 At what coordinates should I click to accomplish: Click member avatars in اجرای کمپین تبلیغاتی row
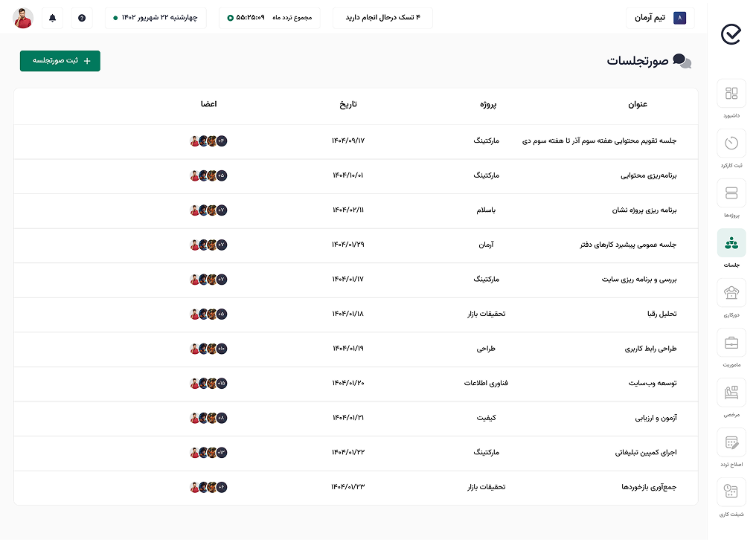pyautogui.click(x=208, y=453)
